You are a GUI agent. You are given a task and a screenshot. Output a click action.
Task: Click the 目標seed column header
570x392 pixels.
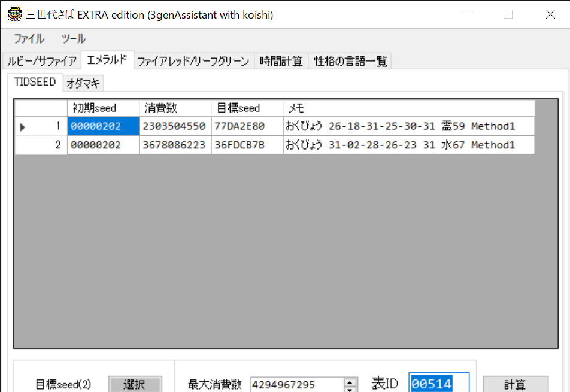click(x=247, y=108)
